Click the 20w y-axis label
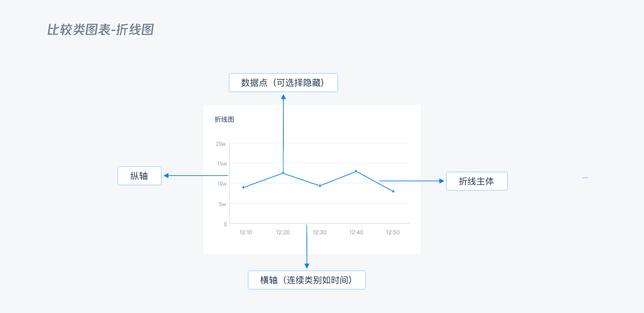The width and height of the screenshot is (644, 313). pos(221,144)
